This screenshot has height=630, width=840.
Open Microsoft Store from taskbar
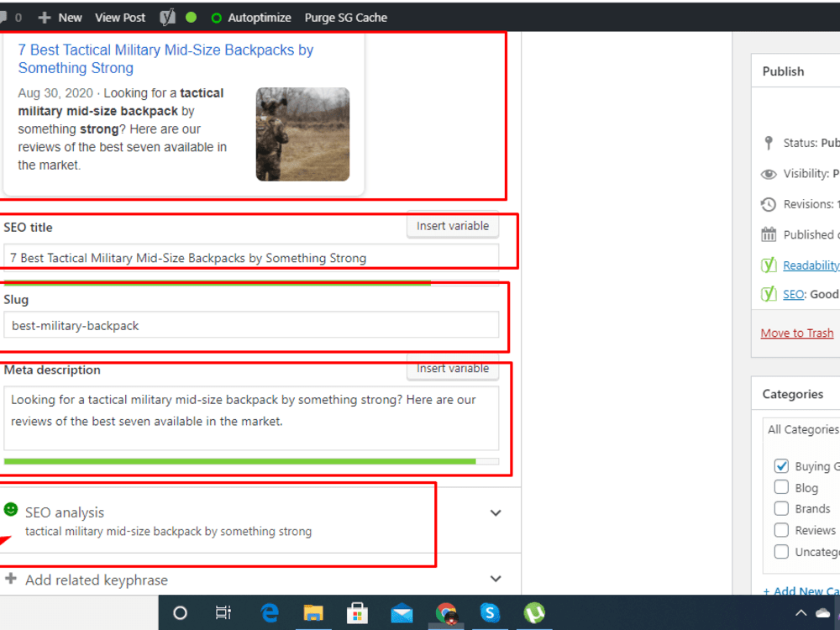pos(357,612)
